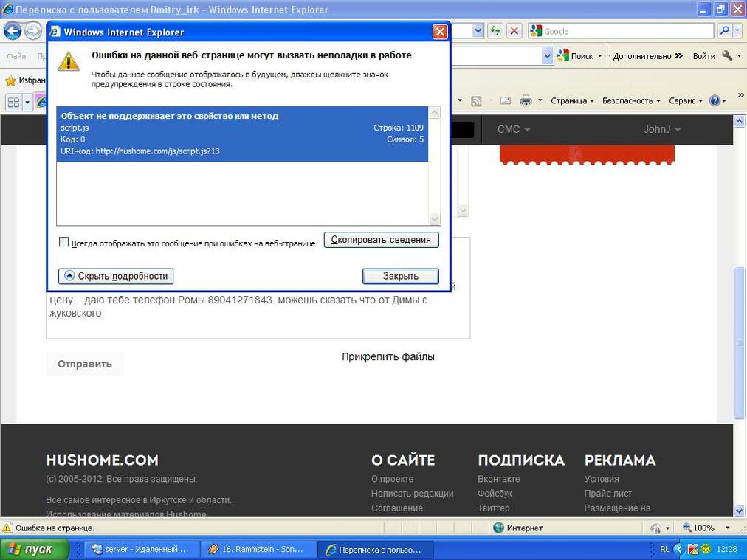Click the security padlock icon in status bar
The width and height of the screenshot is (747, 560).
pos(655,528)
